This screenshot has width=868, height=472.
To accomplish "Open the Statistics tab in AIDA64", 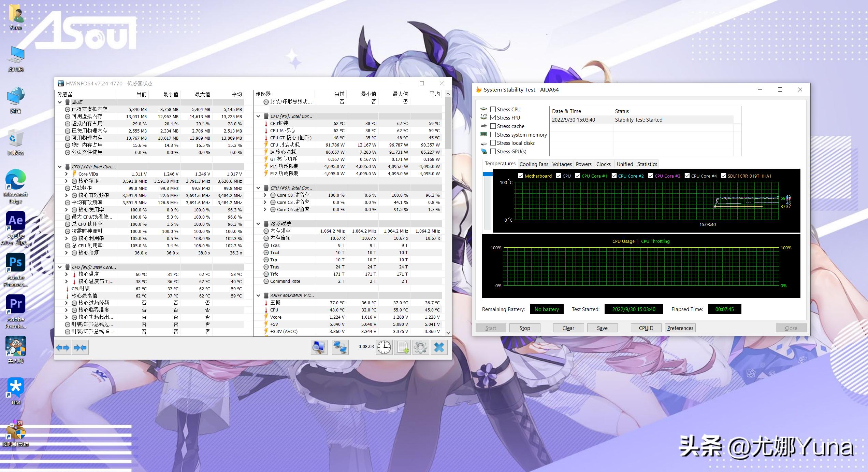I will [x=647, y=164].
